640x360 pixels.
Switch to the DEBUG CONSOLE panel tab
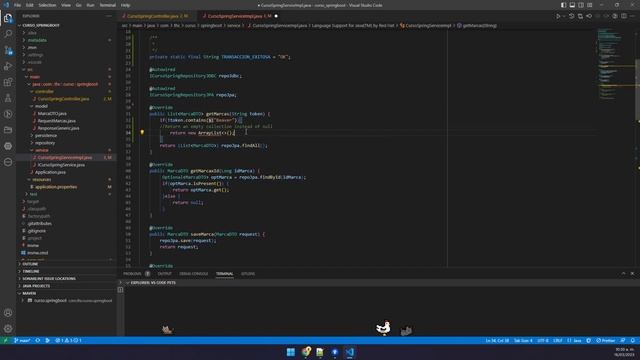[194, 274]
